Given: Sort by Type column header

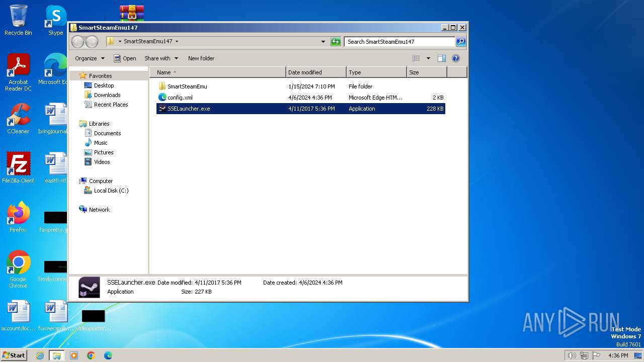Looking at the screenshot, I should pyautogui.click(x=376, y=72).
